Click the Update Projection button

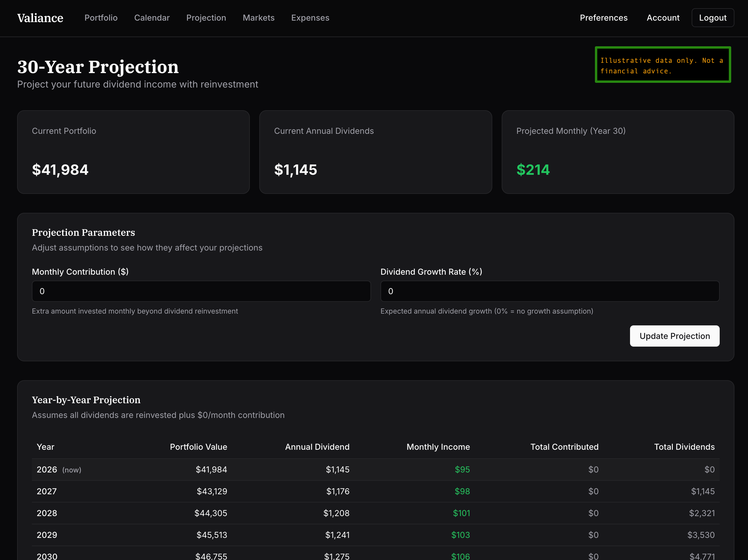click(x=674, y=336)
